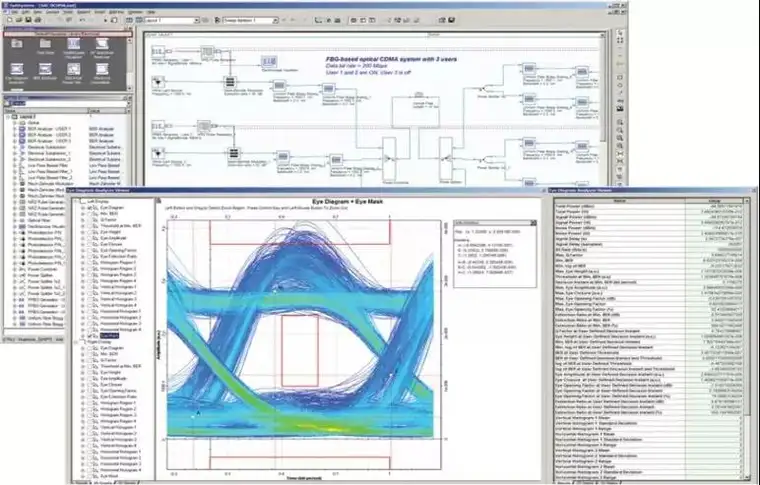Click the layout canvas vertical scrollbar
This screenshot has height=485, width=760.
(x=603, y=110)
